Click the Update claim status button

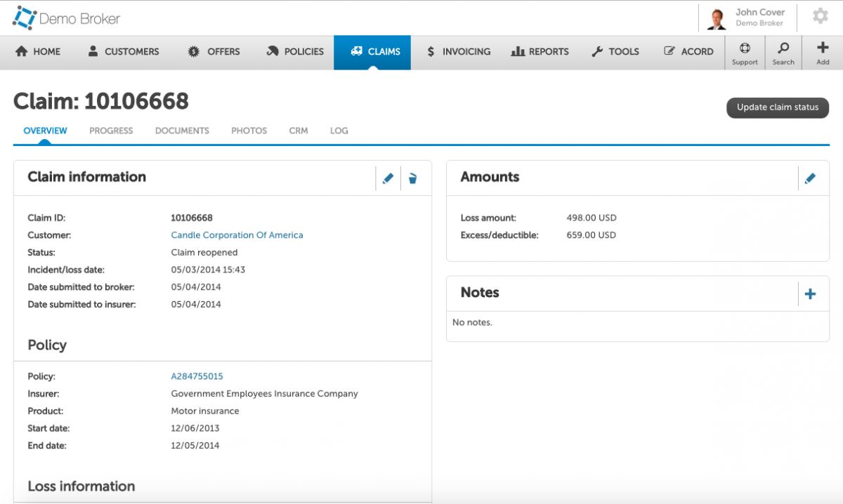point(778,107)
